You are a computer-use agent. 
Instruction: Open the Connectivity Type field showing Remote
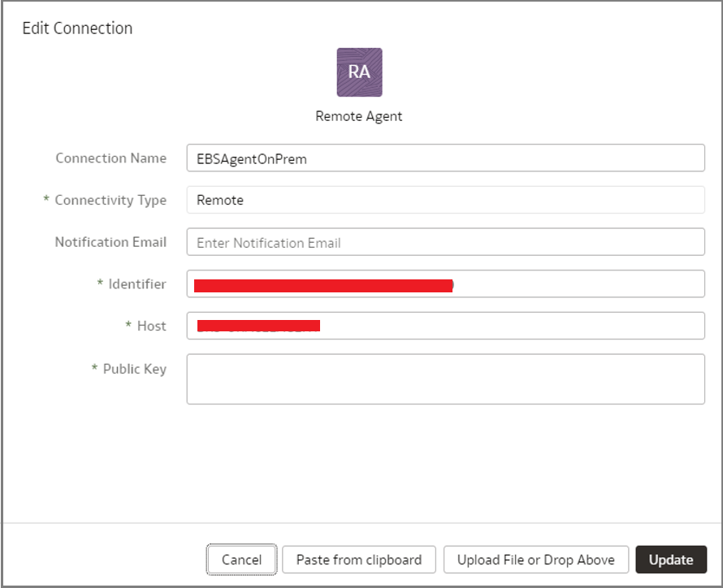pos(445,200)
